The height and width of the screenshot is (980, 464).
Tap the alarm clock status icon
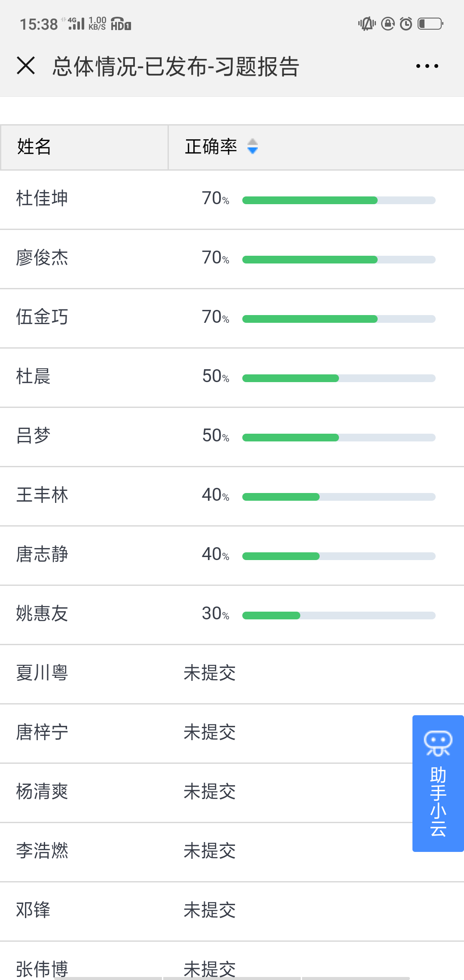[x=406, y=24]
